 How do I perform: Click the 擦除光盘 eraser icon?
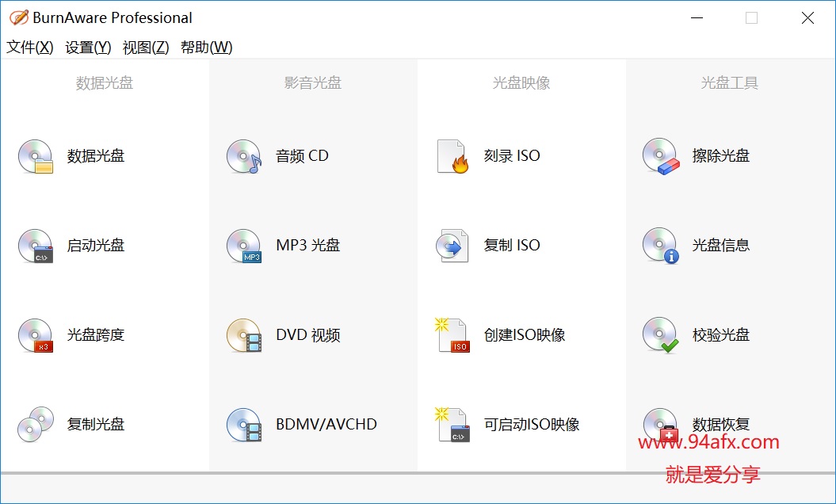(x=661, y=156)
